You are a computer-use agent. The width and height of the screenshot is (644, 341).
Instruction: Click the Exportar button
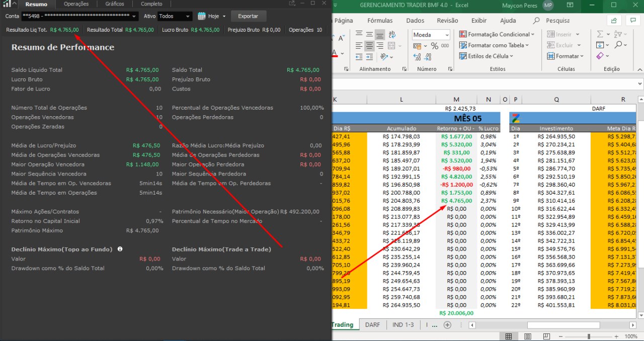(248, 16)
